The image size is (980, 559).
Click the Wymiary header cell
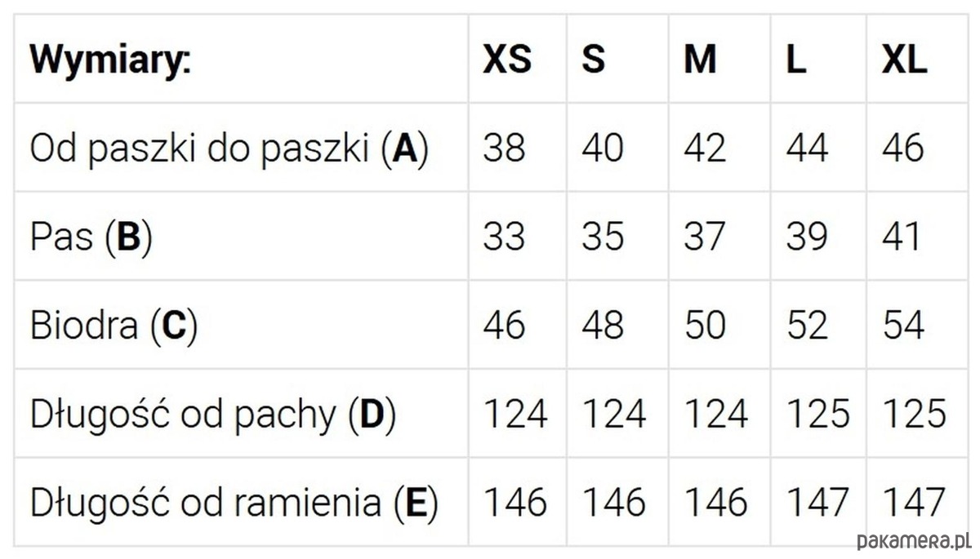tap(110, 60)
